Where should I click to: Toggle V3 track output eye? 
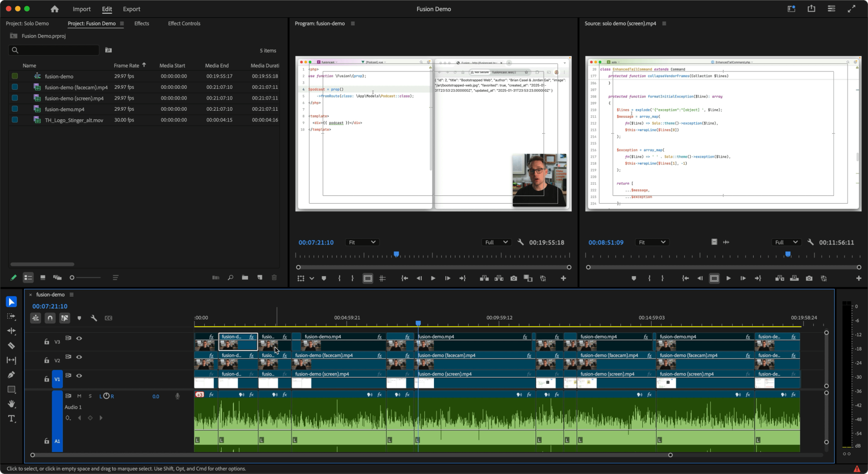tap(79, 338)
